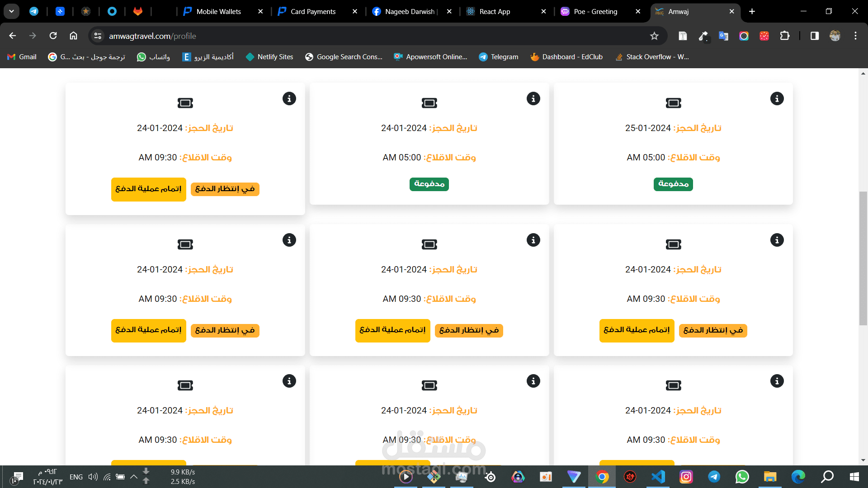Switch to the React App tab
This screenshot has height=488, width=868.
[x=495, y=12]
